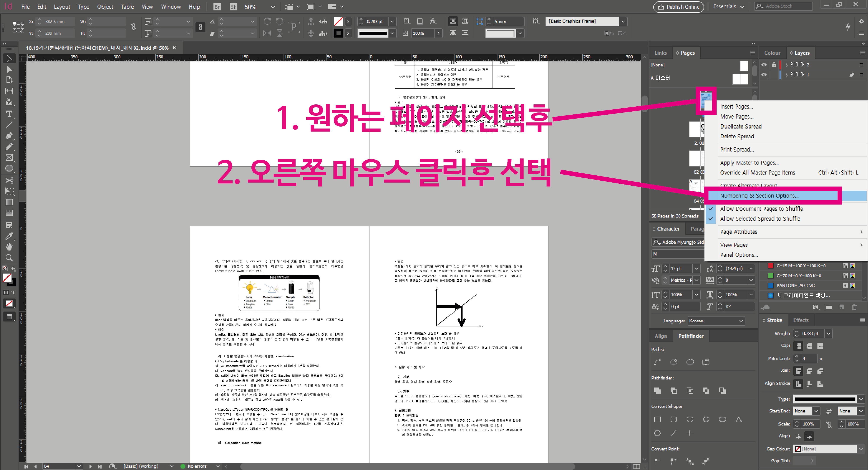Open the Window menu

pyautogui.click(x=171, y=7)
